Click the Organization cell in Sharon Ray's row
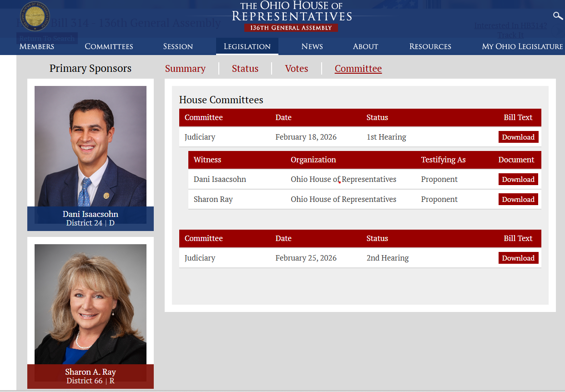Image resolution: width=565 pixels, height=392 pixels. tap(343, 199)
